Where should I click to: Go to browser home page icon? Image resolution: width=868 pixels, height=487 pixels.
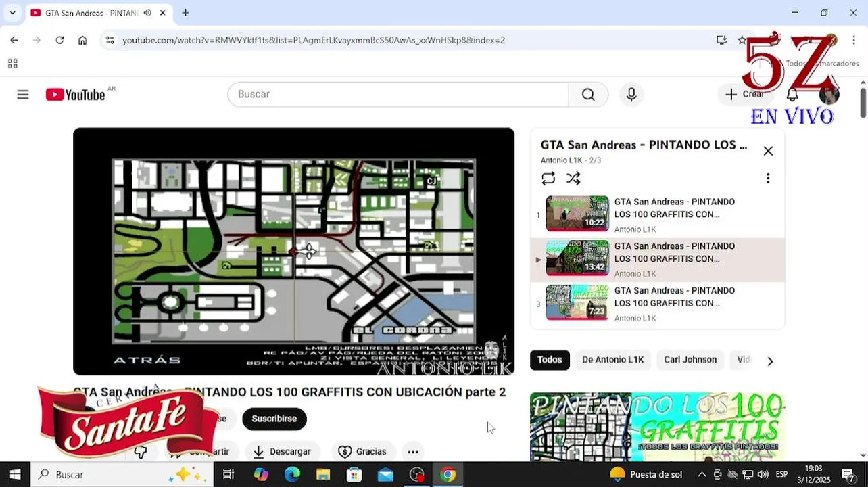[82, 40]
